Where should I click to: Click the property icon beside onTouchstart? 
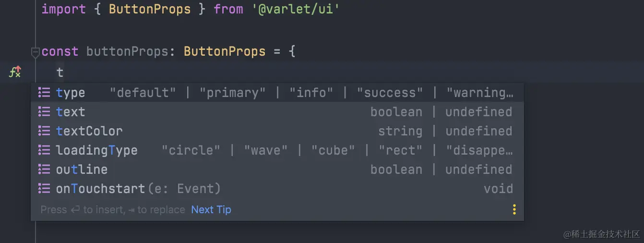pyautogui.click(x=44, y=188)
